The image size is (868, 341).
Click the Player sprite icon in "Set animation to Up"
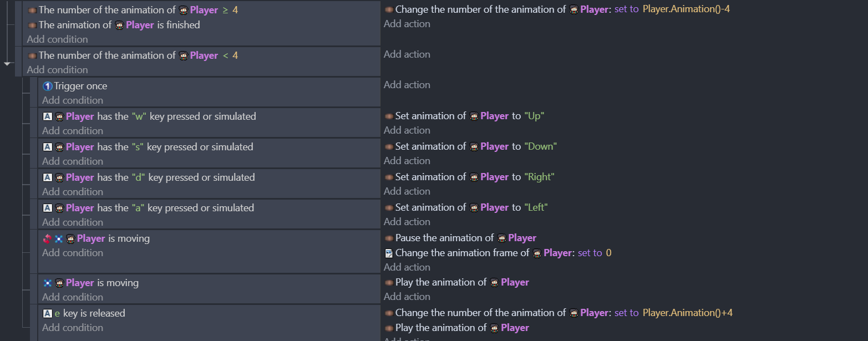(x=474, y=116)
